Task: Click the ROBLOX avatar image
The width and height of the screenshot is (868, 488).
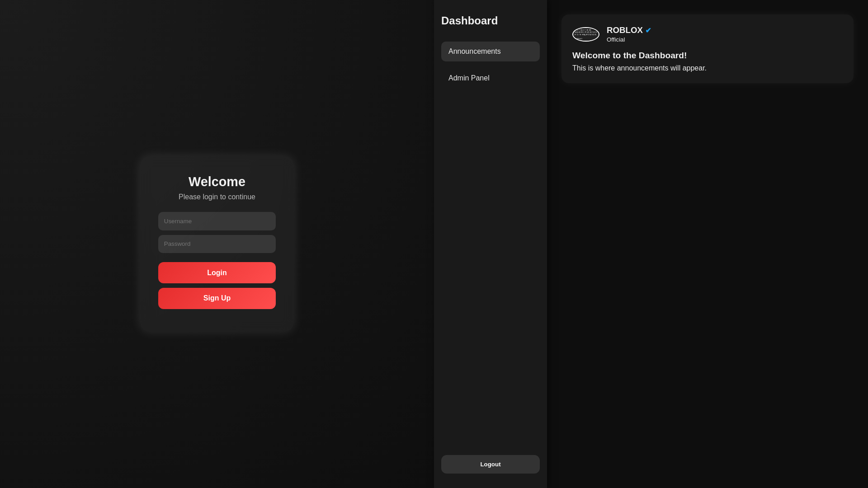Action: coord(586,34)
